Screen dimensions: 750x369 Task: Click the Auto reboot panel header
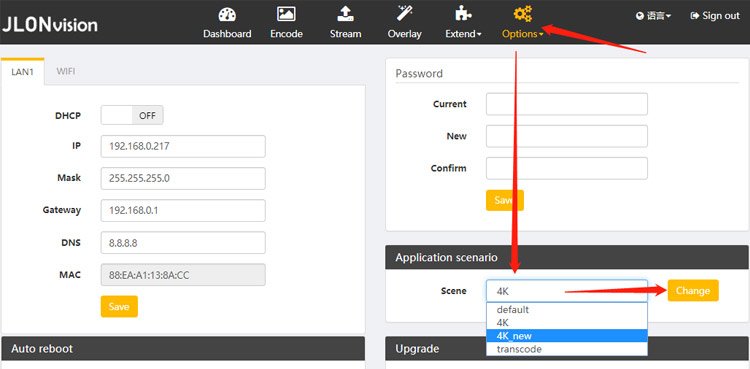tap(183, 348)
